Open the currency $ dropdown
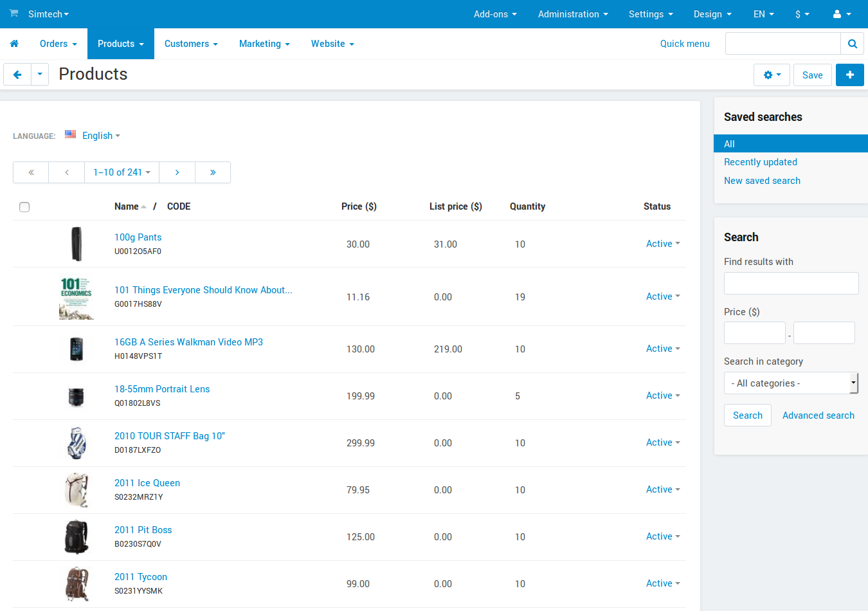 coord(802,14)
